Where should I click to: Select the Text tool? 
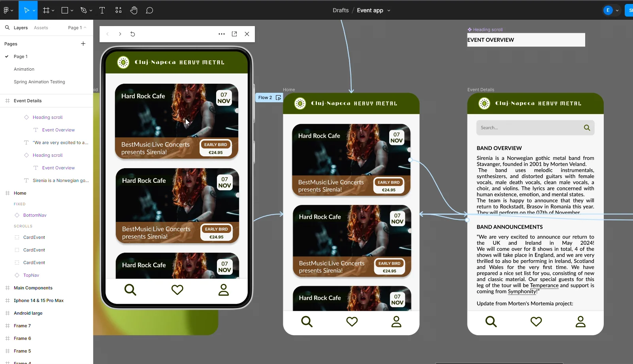(102, 10)
